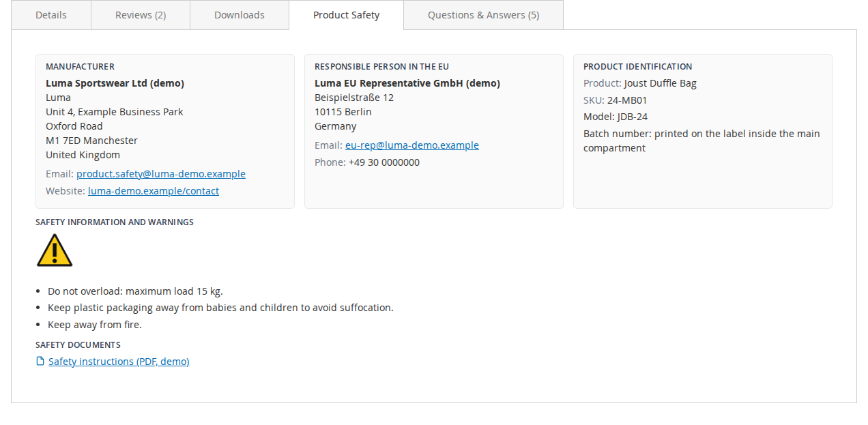Click Luma EU Representative GmbH (demo) name
Image resolution: width=868 pixels, height=425 pixels.
point(407,83)
